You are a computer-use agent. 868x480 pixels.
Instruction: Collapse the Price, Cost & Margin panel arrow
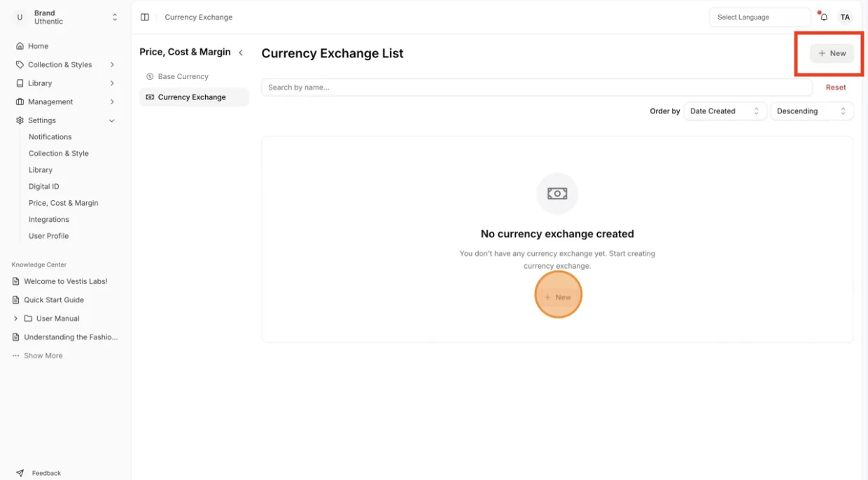point(241,52)
